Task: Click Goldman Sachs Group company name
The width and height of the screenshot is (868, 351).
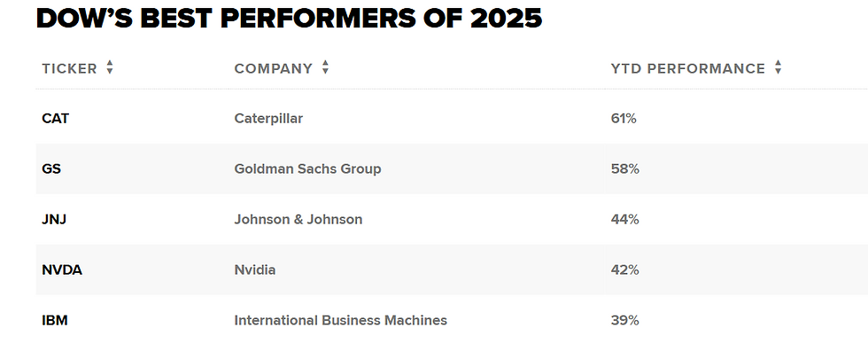Action: pyautogui.click(x=308, y=169)
